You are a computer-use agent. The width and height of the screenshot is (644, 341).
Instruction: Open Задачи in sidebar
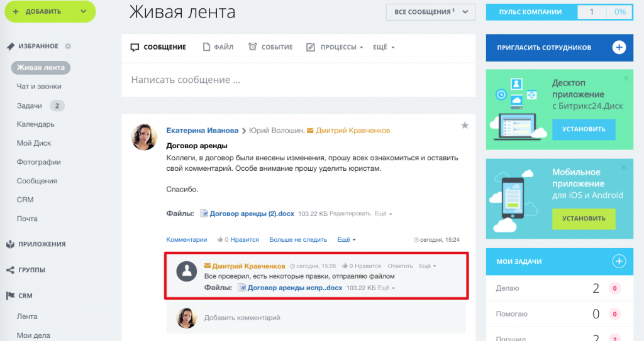point(29,106)
